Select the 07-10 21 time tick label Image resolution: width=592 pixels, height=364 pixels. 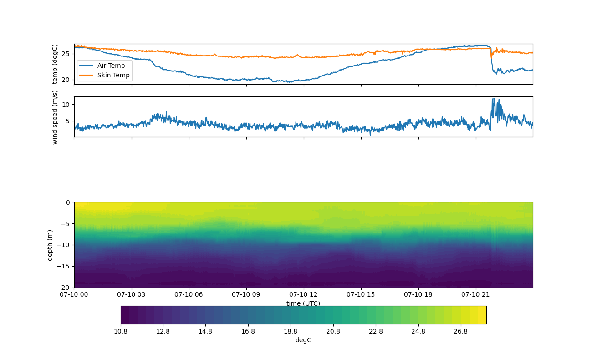pos(476,294)
